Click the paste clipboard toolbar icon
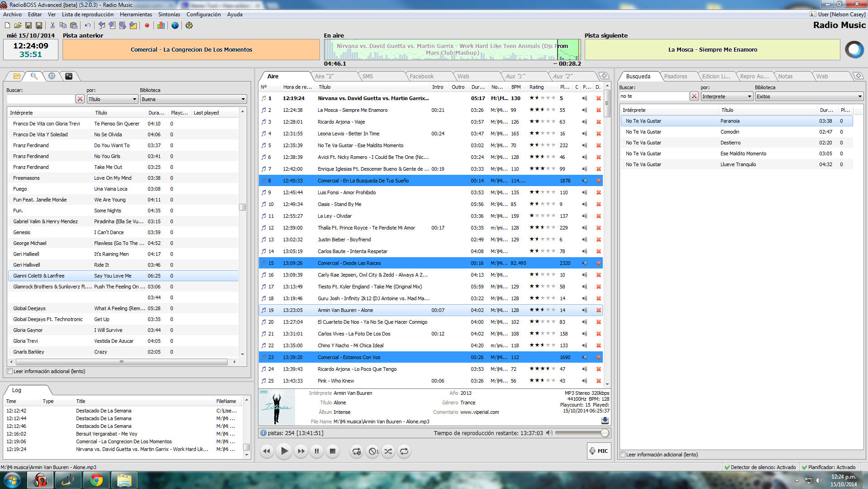 [x=74, y=25]
